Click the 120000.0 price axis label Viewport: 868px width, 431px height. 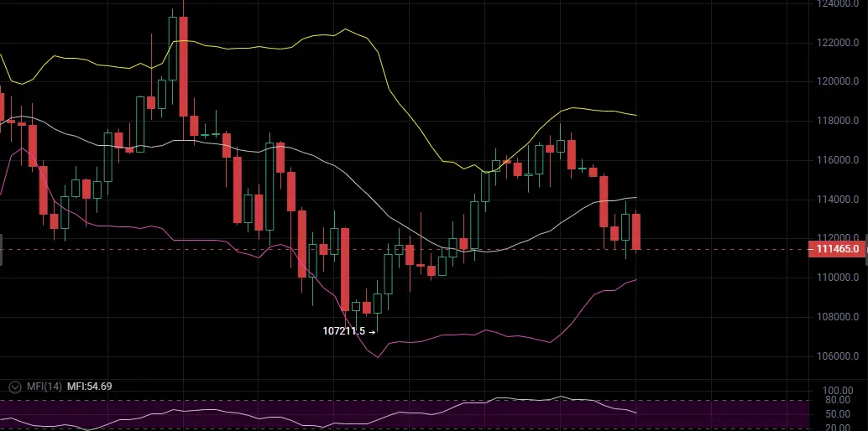pos(838,81)
